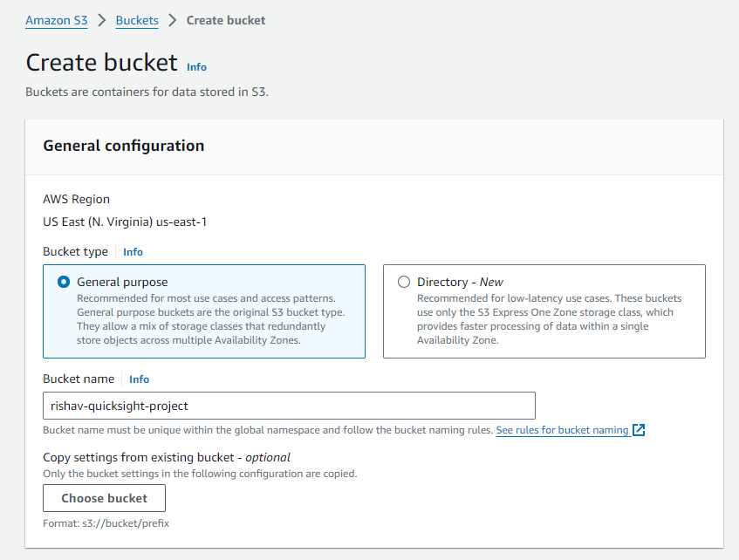Select the General purpose bucket type radio
This screenshot has height=560, width=739.
tap(64, 282)
